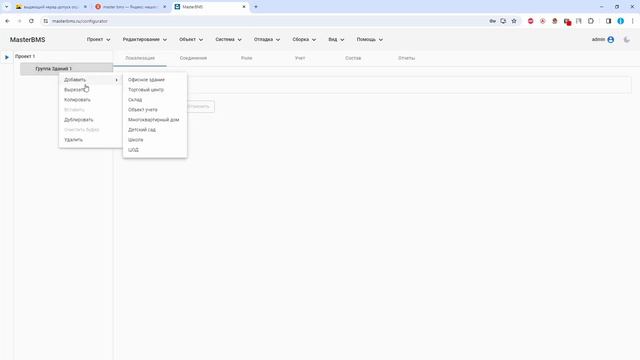Add Офисное здание from submenu
The width and height of the screenshot is (640, 360).
(x=155, y=80)
